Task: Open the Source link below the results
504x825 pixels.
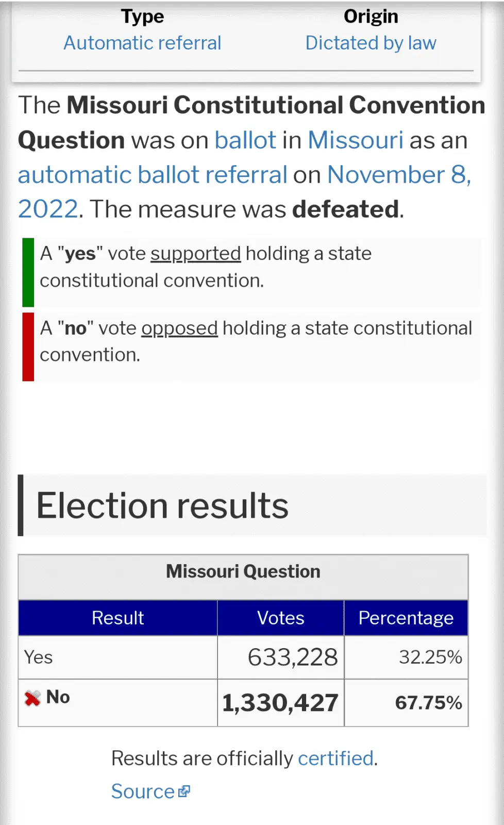Action: click(x=143, y=791)
